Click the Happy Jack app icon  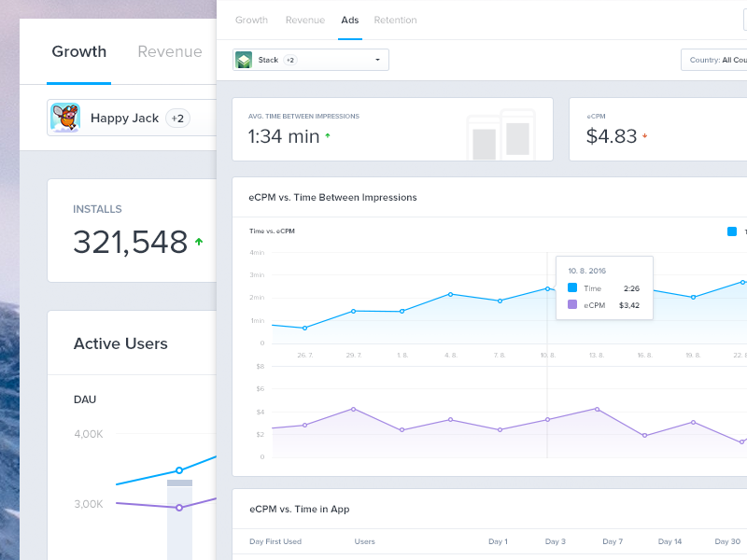click(x=65, y=118)
